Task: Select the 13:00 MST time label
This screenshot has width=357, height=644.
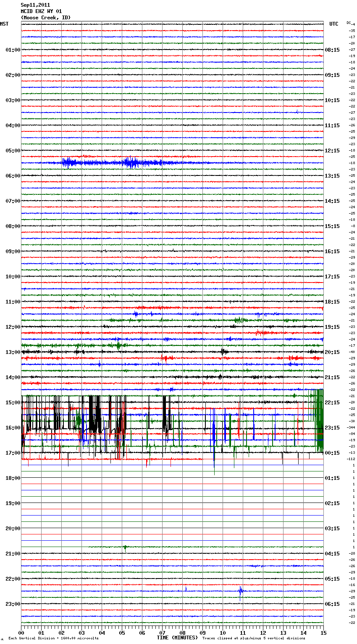Action: (x=13, y=352)
